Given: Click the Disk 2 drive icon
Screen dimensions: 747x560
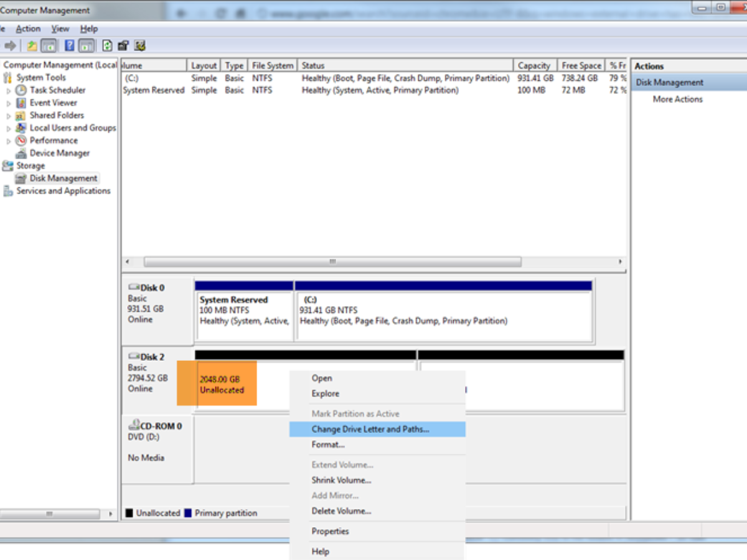Looking at the screenshot, I should click(134, 357).
